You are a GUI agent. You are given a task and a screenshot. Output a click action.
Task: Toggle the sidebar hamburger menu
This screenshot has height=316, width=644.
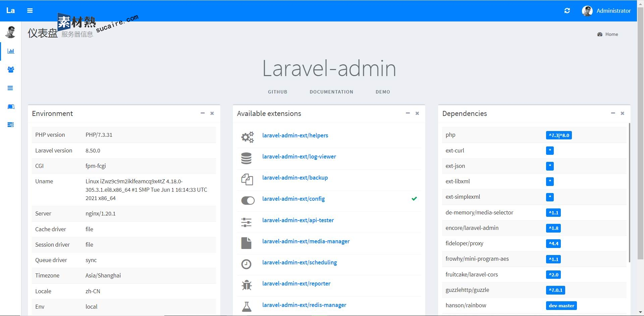(x=30, y=11)
